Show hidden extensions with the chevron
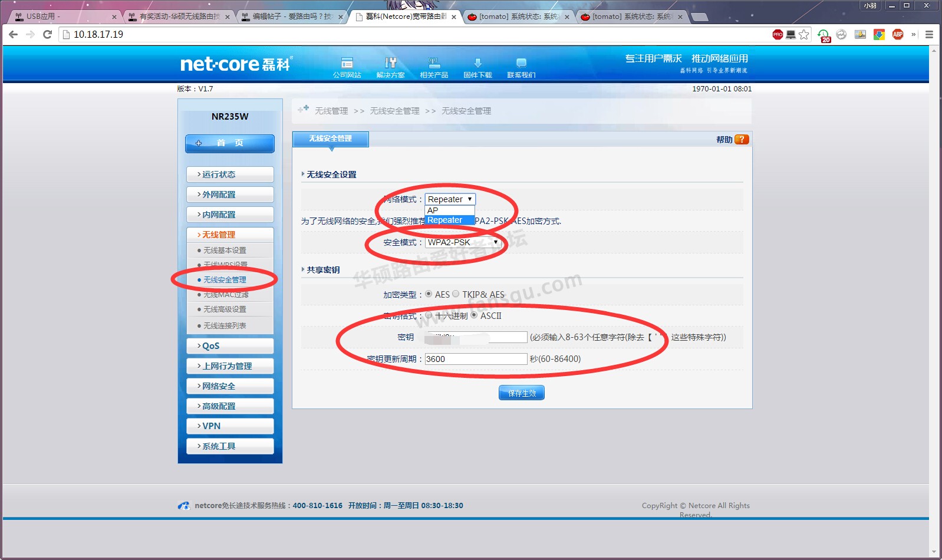Screen dimensions: 942x560 [x=914, y=35]
